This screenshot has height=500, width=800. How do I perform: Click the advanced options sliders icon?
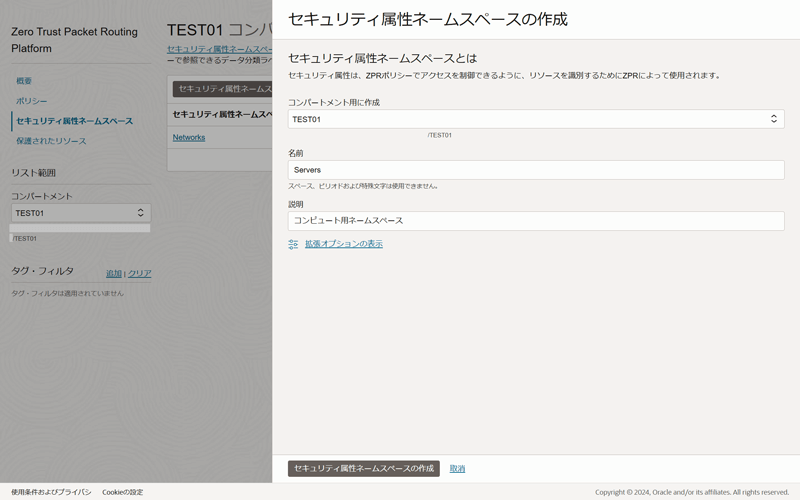(293, 244)
